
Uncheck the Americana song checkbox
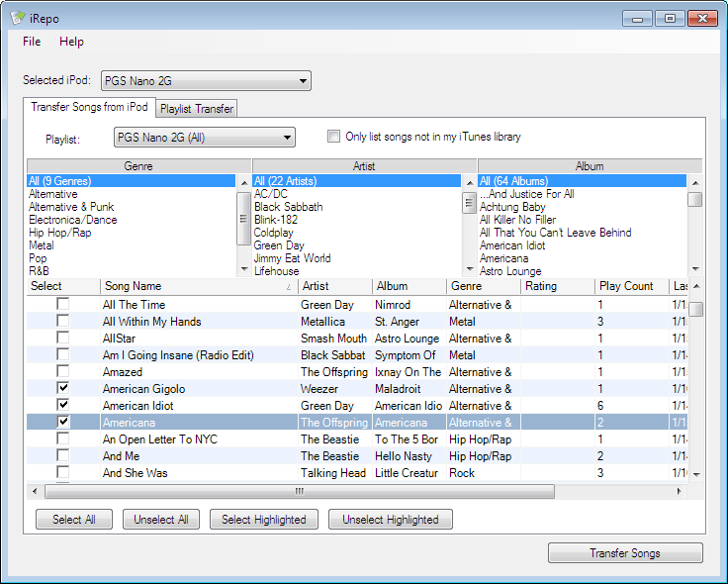point(62,422)
